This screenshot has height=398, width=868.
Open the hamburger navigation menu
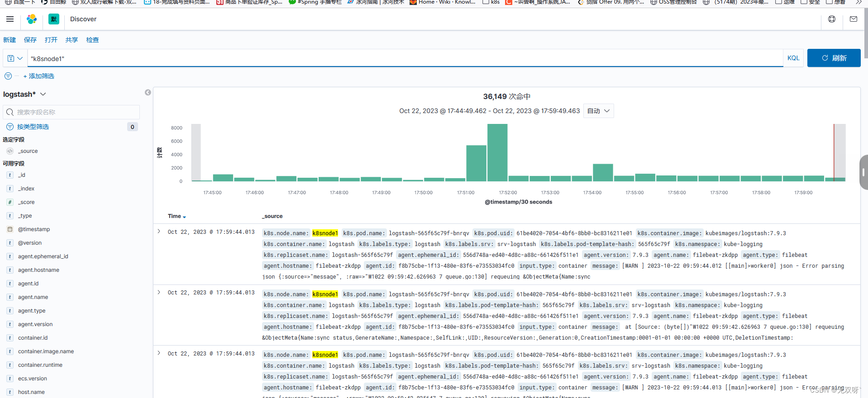pyautogui.click(x=10, y=19)
